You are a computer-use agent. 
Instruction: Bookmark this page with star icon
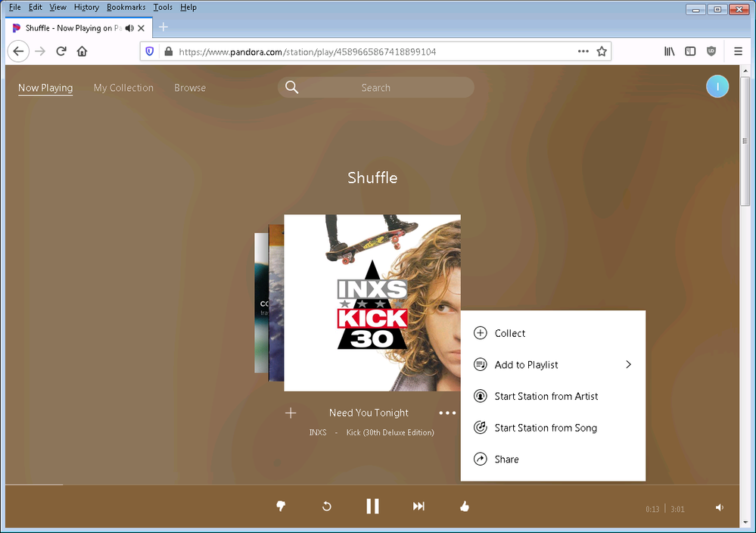coord(602,51)
